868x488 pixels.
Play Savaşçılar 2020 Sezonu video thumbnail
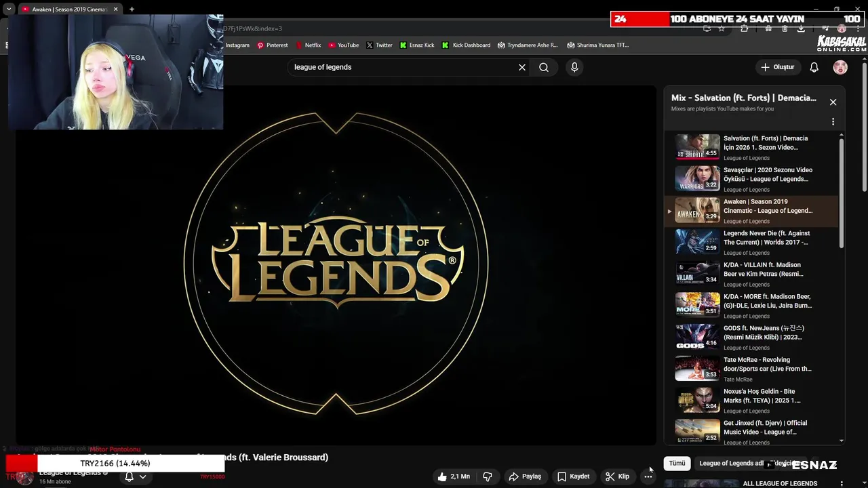[697, 178]
